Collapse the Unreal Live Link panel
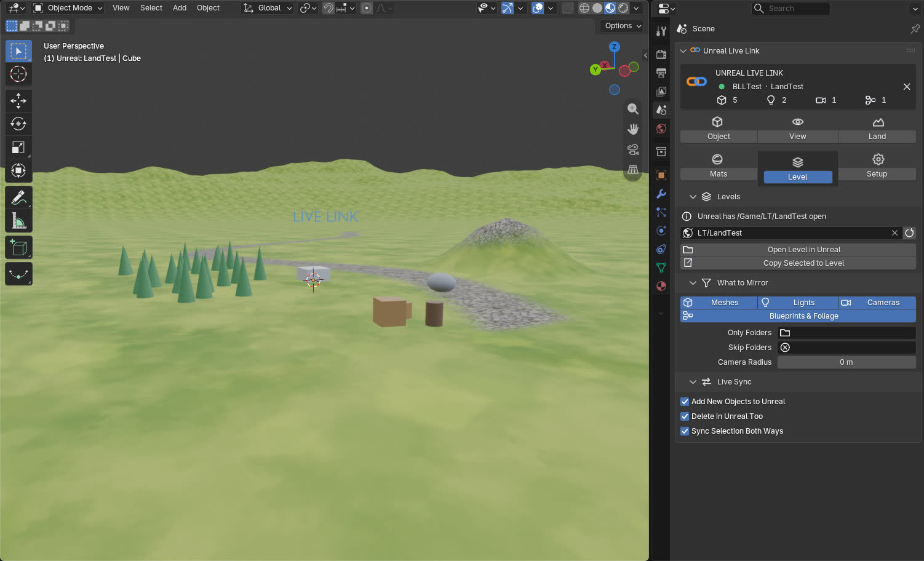924x561 pixels. click(683, 51)
